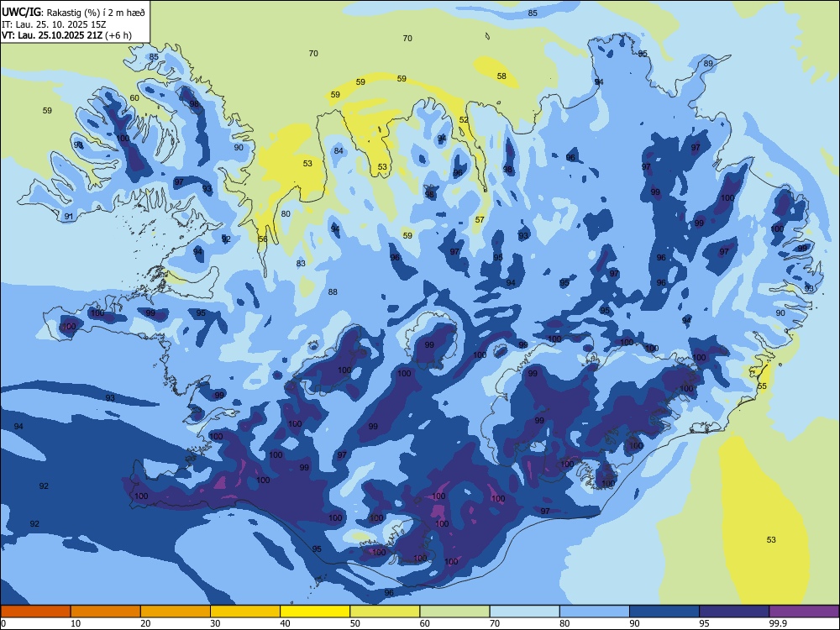Pick the pale yellow 50–60 legend swatch
This screenshot has width=840, height=630.
tap(385, 612)
